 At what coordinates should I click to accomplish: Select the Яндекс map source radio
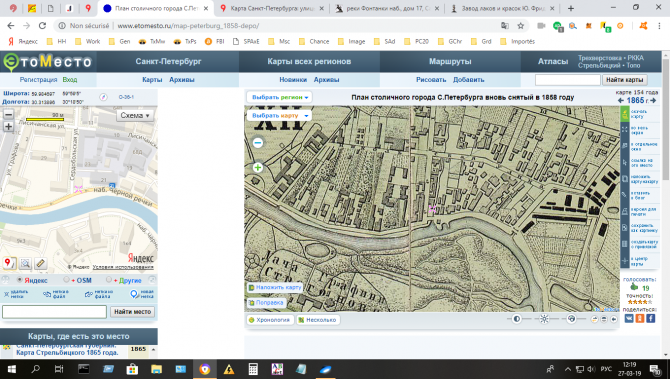point(19,280)
